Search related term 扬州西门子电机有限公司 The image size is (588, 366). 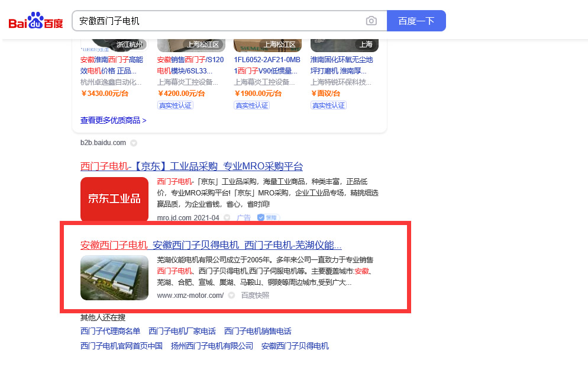point(212,346)
